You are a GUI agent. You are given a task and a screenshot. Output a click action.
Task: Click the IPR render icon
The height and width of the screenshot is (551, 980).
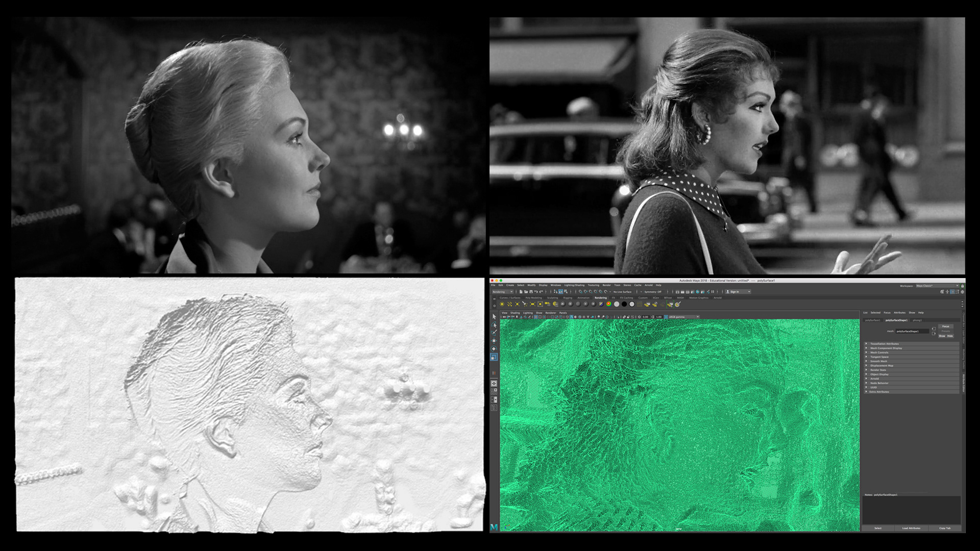click(x=688, y=292)
